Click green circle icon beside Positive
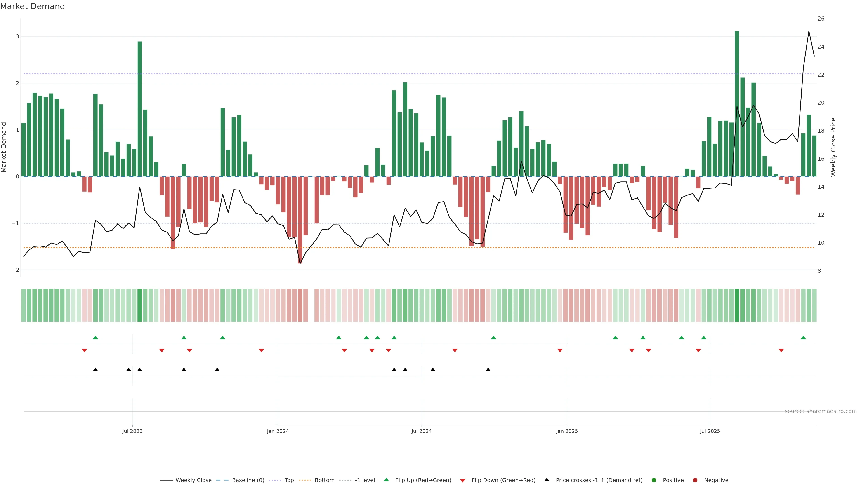Image resolution: width=868 pixels, height=488 pixels. pos(654,480)
